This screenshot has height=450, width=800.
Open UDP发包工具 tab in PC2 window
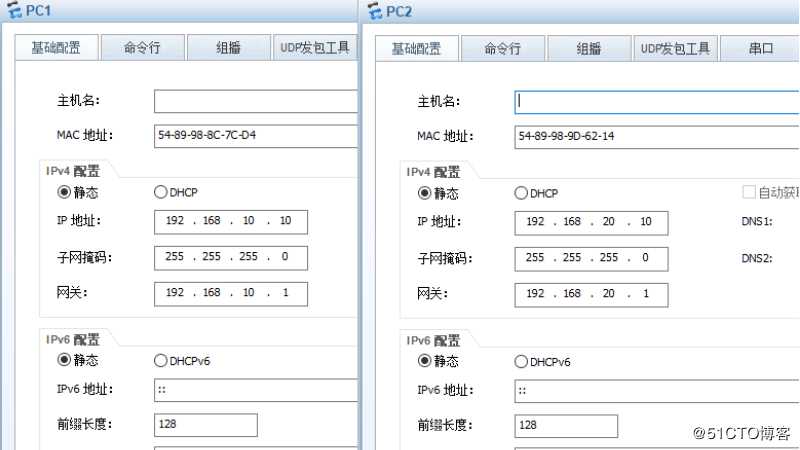tap(676, 49)
